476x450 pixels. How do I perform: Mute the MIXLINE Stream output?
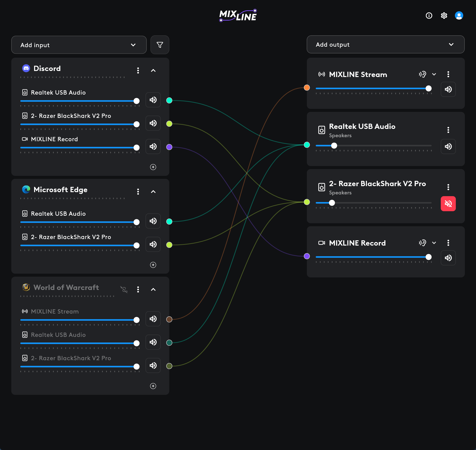[x=448, y=89]
